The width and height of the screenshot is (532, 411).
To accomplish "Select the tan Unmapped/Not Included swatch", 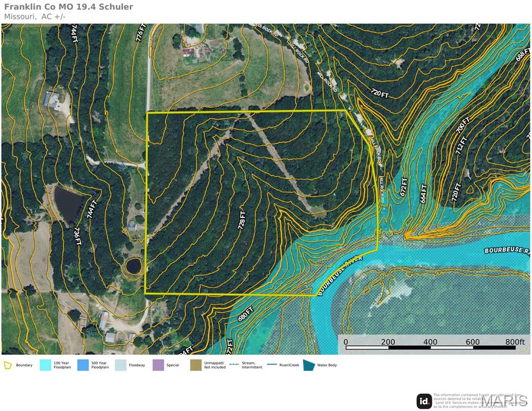I will [196, 365].
